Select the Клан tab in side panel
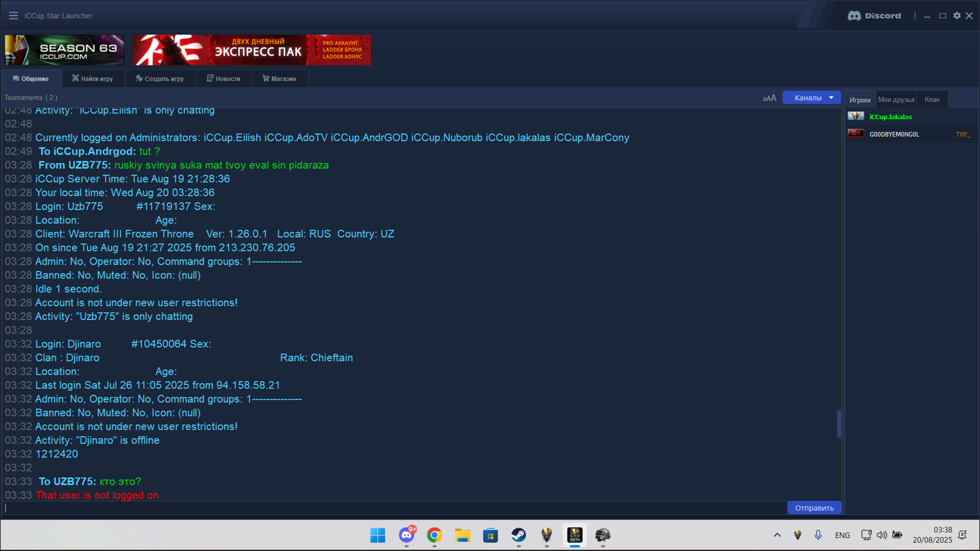The image size is (980, 551). click(932, 100)
